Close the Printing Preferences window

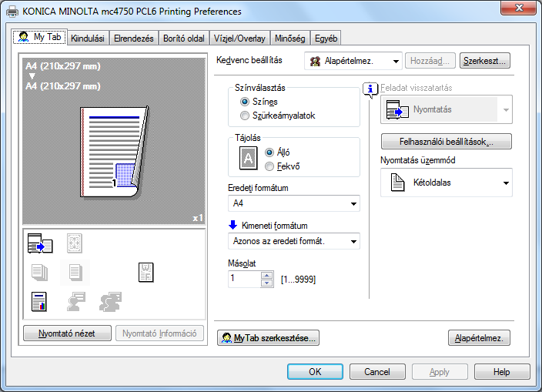coord(519,8)
